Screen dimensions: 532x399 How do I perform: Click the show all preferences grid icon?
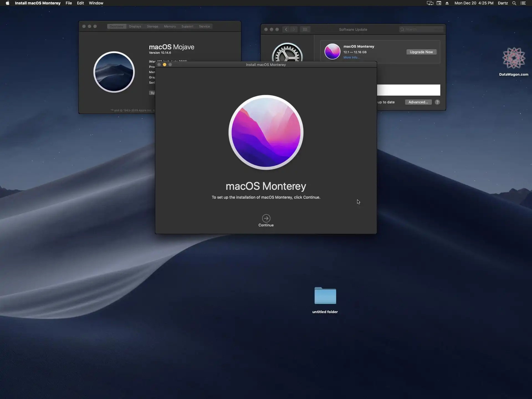pyautogui.click(x=305, y=29)
